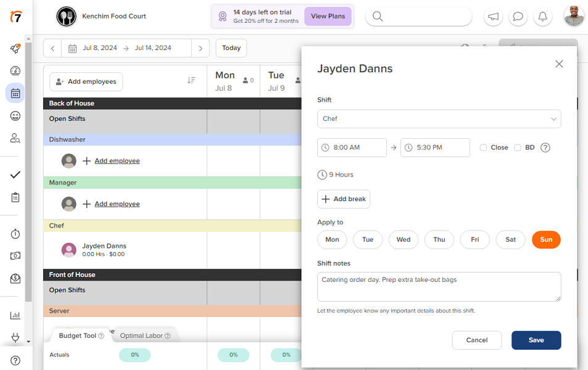588x370 pixels.
Task: Click the Optimal Labor help icon
Action: pyautogui.click(x=168, y=336)
